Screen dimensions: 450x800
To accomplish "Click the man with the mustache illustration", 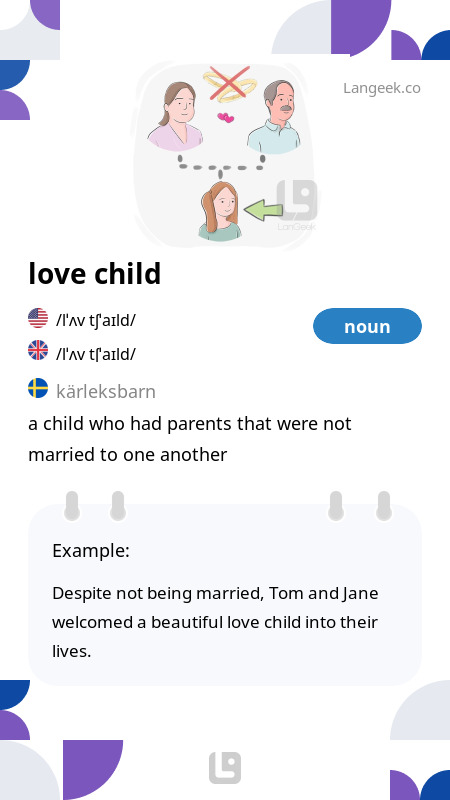I will tap(274, 117).
